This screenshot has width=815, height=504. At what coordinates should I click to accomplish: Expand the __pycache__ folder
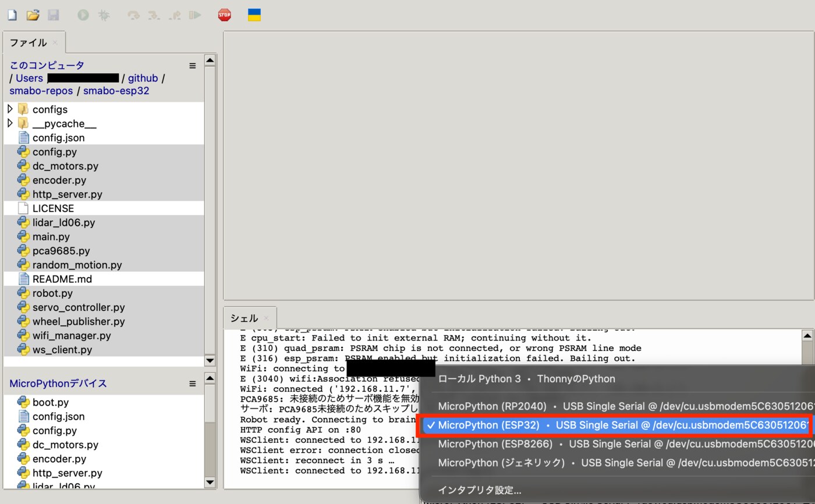[10, 123]
